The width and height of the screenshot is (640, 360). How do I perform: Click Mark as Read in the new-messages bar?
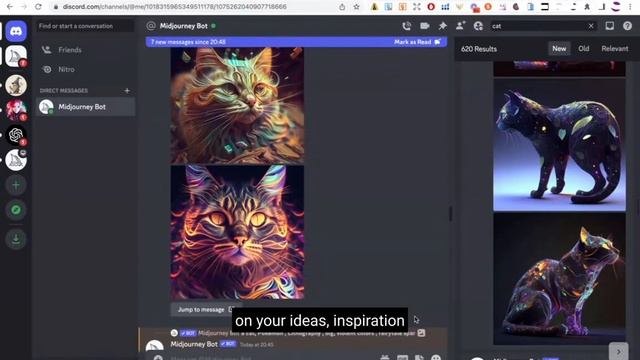coord(417,42)
